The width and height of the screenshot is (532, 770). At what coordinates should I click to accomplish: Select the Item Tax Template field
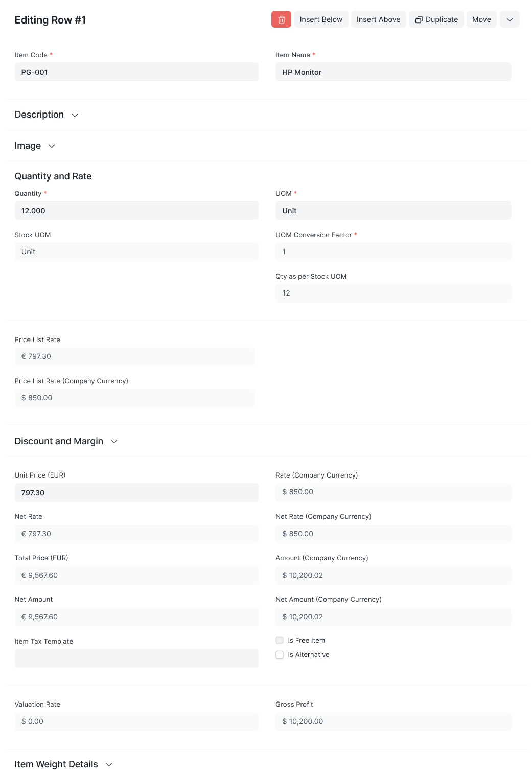click(136, 658)
